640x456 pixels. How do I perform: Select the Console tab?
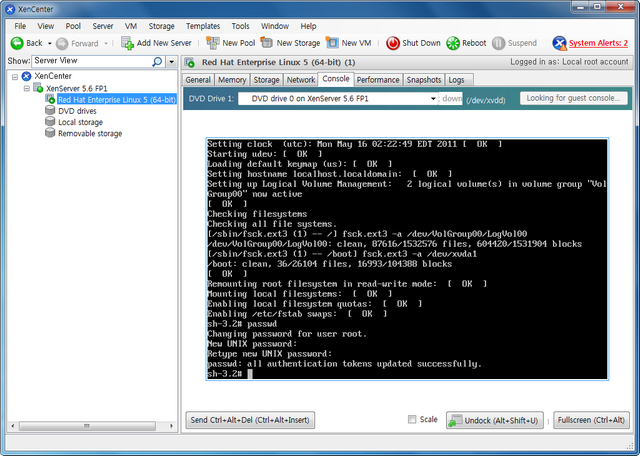336,79
